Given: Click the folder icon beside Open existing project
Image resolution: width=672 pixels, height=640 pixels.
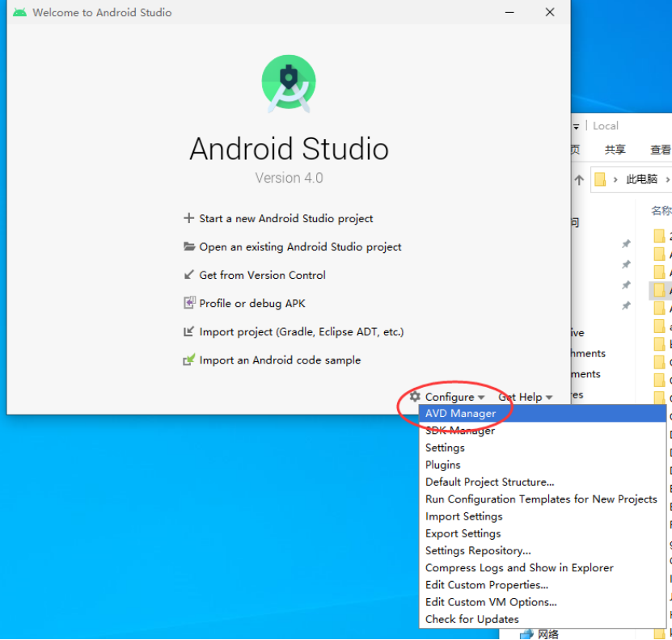Looking at the screenshot, I should pyautogui.click(x=189, y=246).
